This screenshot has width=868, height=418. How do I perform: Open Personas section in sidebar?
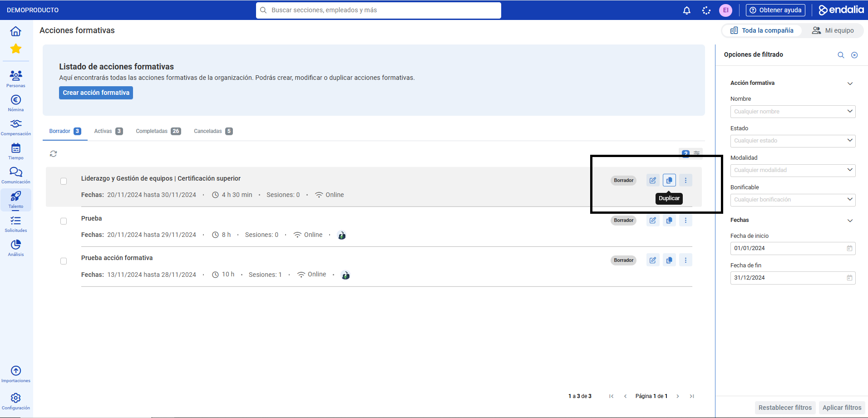[x=16, y=79]
